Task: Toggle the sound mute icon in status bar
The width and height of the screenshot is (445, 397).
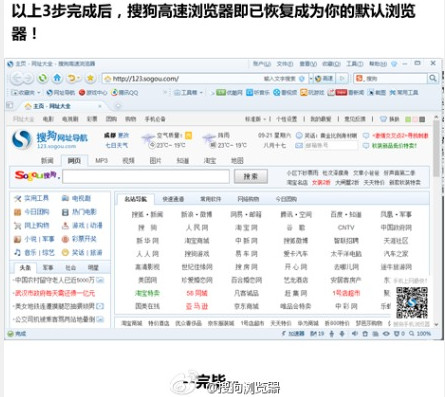Action: click(354, 334)
